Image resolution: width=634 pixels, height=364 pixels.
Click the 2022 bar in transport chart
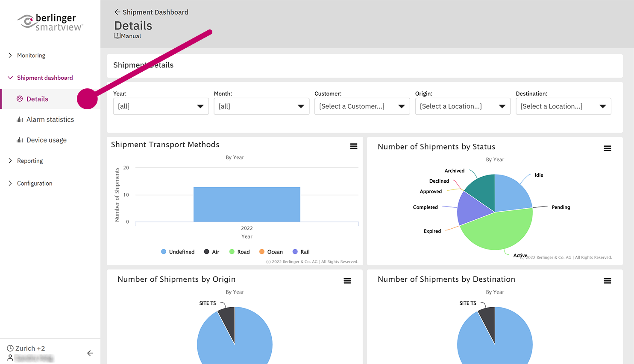tap(247, 204)
